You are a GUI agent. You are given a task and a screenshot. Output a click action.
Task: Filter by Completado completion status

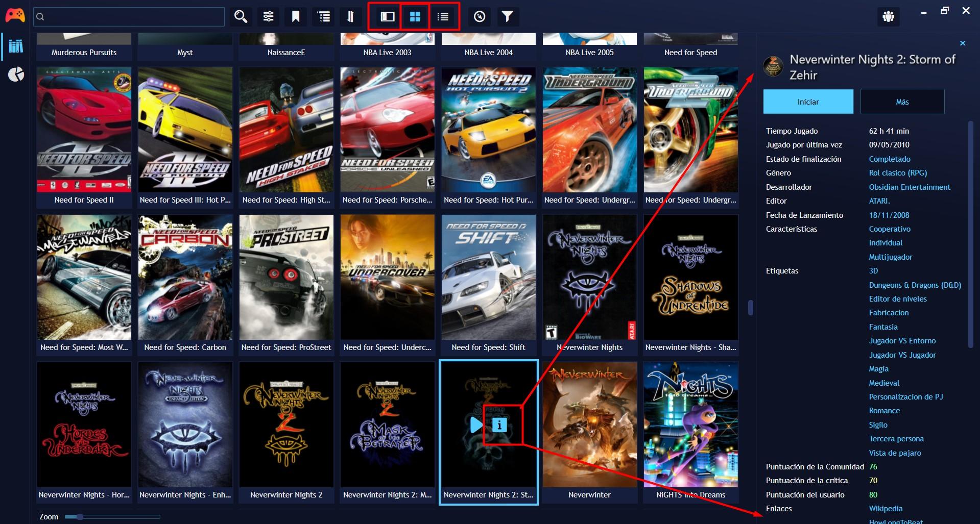890,159
